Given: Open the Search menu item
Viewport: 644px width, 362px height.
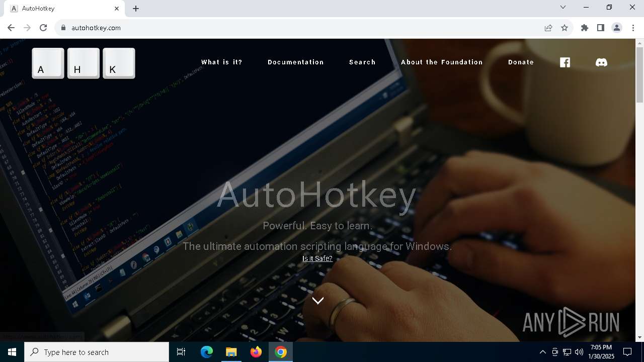Looking at the screenshot, I should point(362,62).
